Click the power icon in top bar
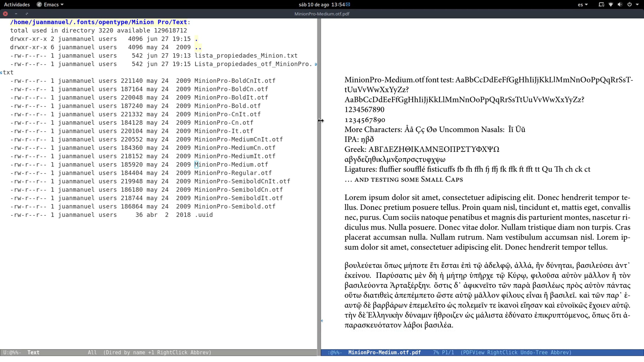The height and width of the screenshot is (362, 644). [x=630, y=5]
